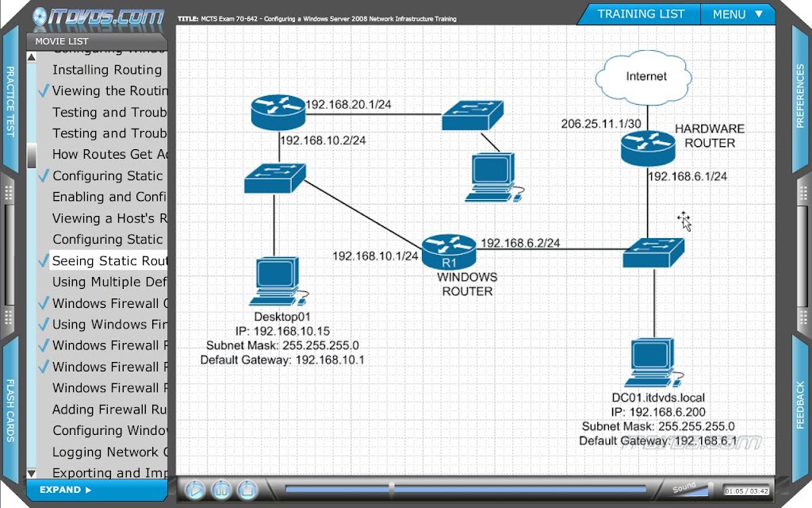Screen dimensions: 812x508
Task: Click the DC01.itdvds.local computer icon
Action: [x=653, y=363]
